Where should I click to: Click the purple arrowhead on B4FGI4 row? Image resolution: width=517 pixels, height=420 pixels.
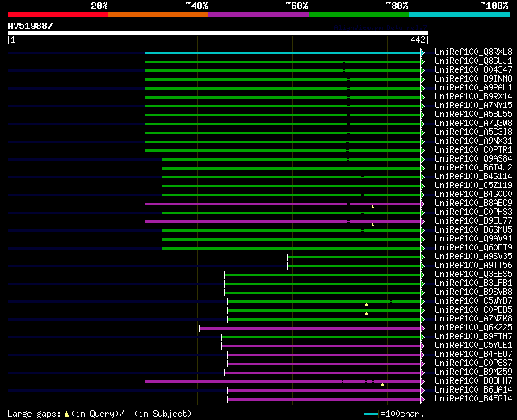pyautogui.click(x=422, y=400)
